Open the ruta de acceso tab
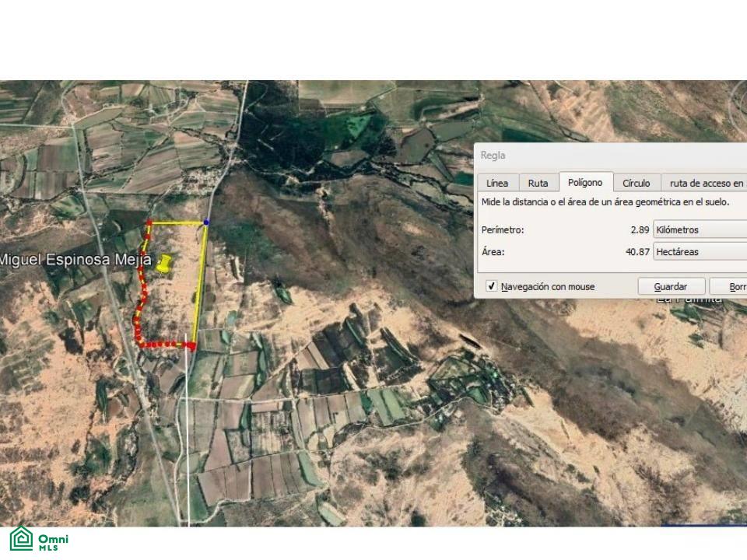 coord(705,183)
